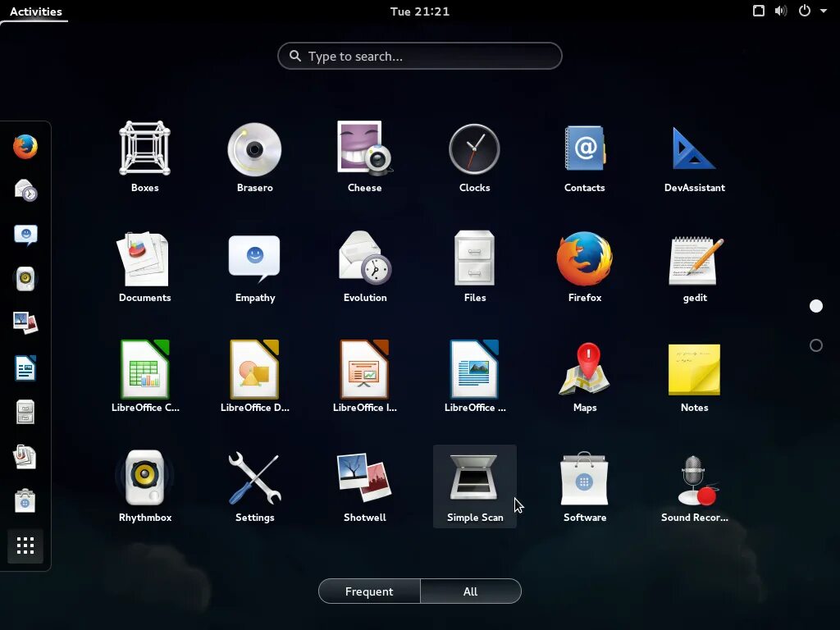Open Rhythmbox from the dash

click(25, 279)
